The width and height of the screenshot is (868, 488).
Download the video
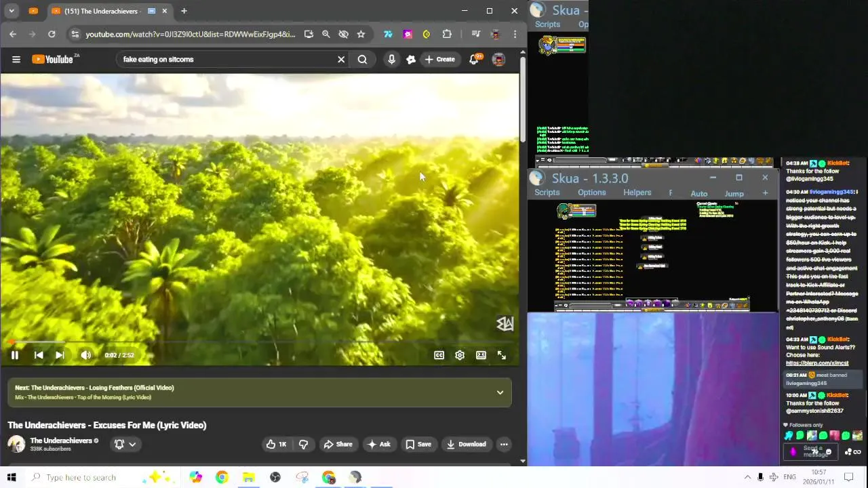pos(466,445)
